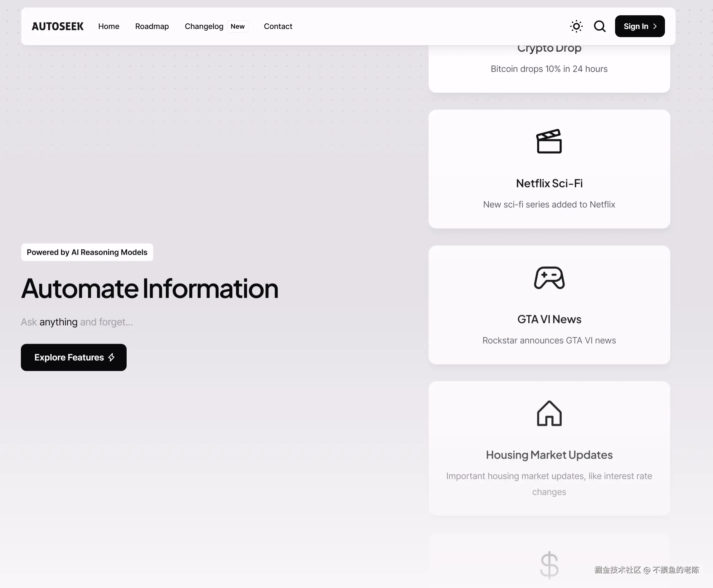Navigate to the Contact page
713x588 pixels.
tap(278, 27)
